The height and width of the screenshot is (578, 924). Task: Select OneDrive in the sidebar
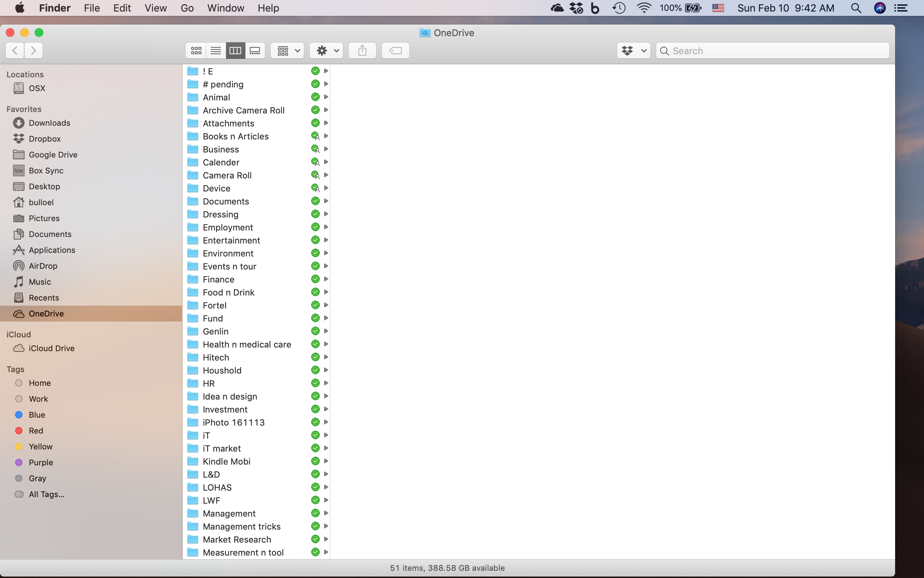coord(91,314)
